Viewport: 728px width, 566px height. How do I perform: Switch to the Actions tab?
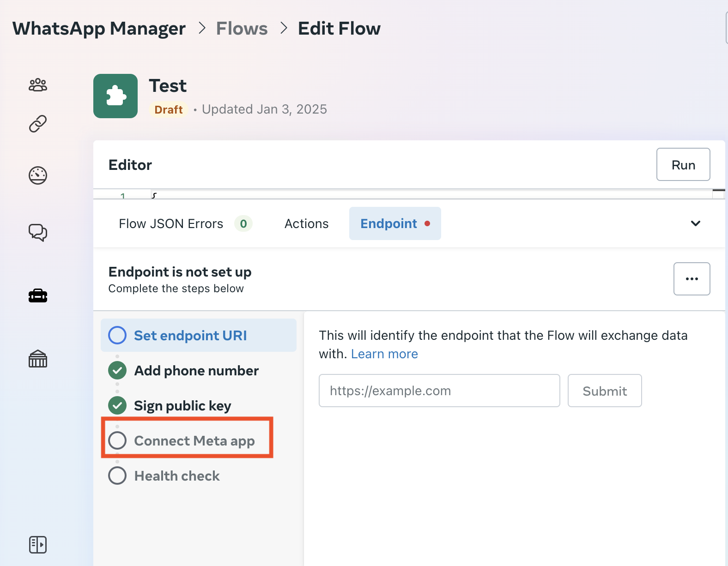(306, 223)
